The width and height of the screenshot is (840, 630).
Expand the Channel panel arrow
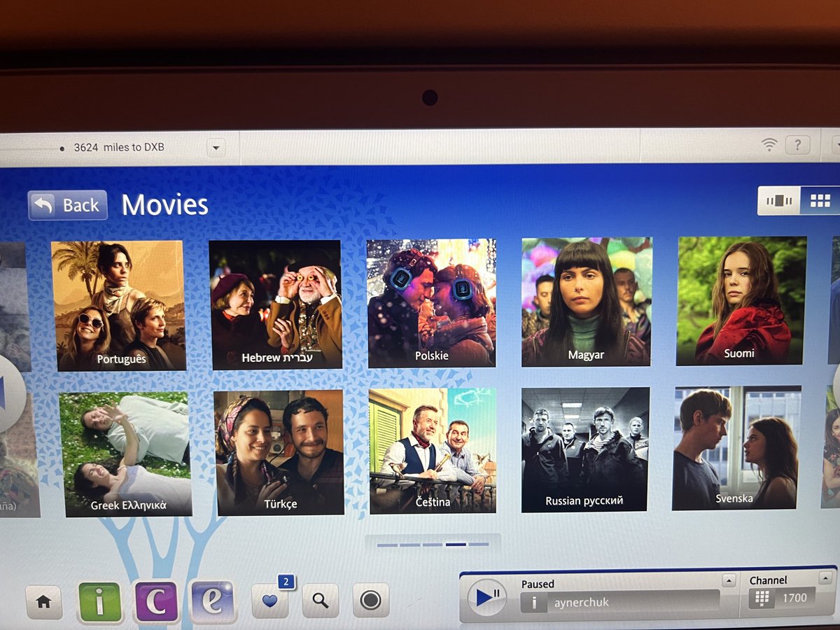[x=826, y=578]
